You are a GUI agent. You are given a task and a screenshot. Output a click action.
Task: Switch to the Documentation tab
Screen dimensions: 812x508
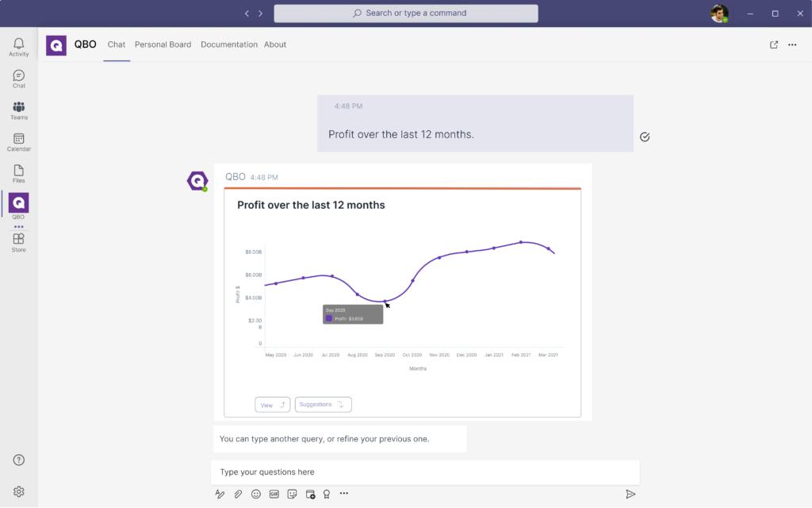(x=228, y=44)
